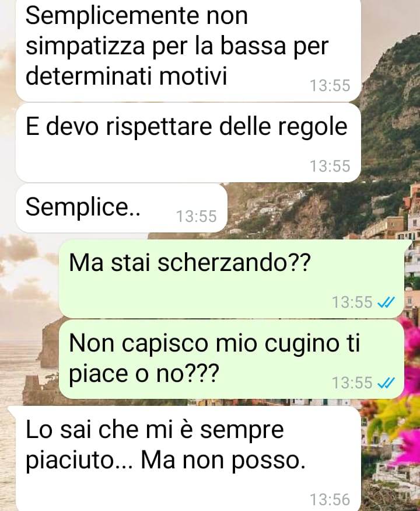
Task: Tap blue read-receipt ticks on 'Ma stai scherzando??'
Action: click(x=386, y=303)
